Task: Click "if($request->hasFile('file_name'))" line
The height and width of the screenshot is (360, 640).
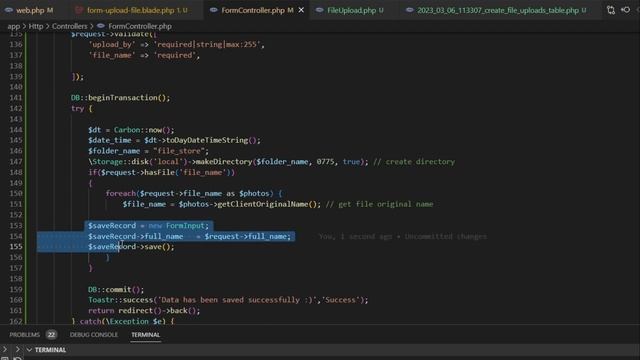Action: click(x=162, y=172)
